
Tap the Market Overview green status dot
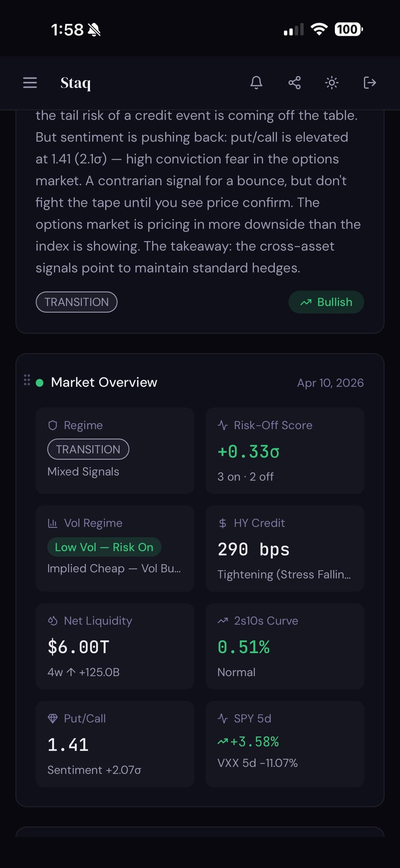[x=40, y=383]
